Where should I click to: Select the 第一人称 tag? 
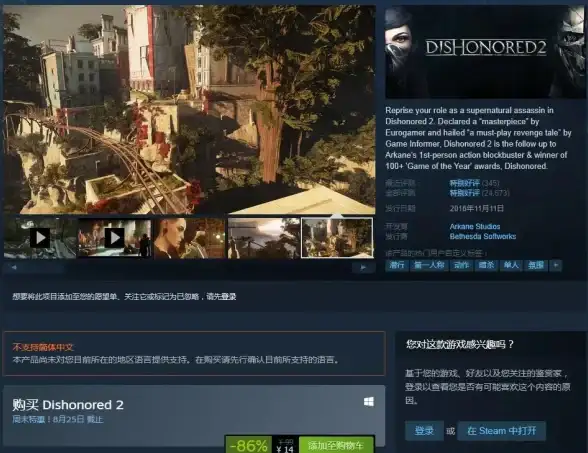[429, 265]
